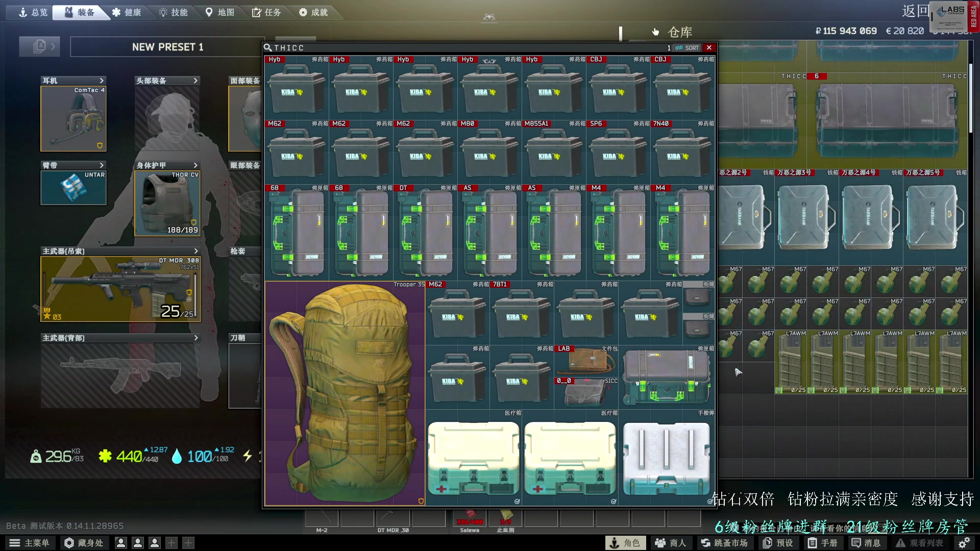Go to the 藏身处 hideout

pyautogui.click(x=84, y=543)
